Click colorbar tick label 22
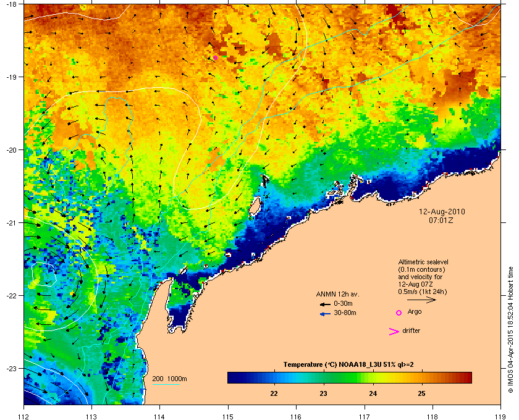 click(x=274, y=393)
